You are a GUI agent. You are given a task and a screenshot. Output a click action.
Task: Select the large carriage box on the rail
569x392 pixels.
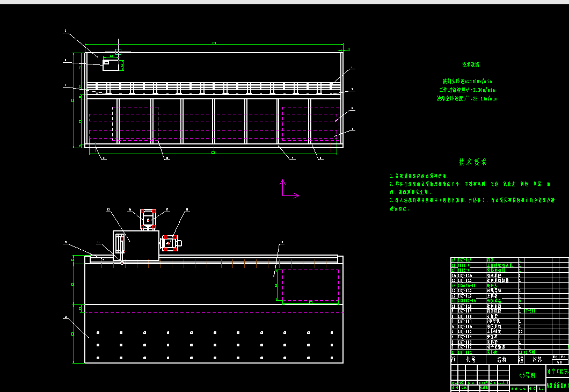[x=136, y=246]
